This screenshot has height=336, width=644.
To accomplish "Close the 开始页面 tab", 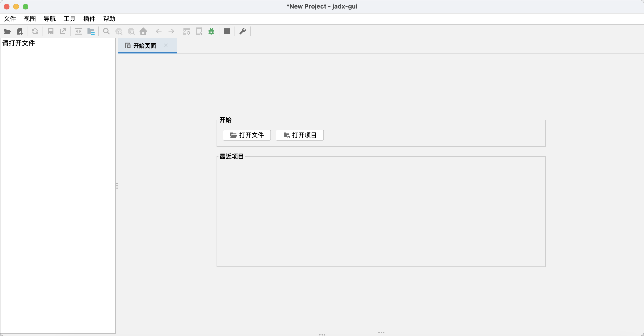I will [166, 45].
